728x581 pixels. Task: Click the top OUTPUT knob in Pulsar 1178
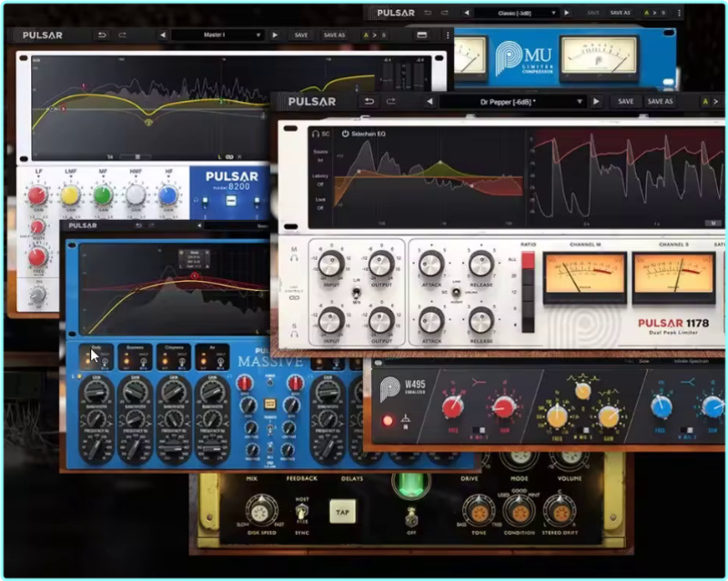tap(381, 264)
